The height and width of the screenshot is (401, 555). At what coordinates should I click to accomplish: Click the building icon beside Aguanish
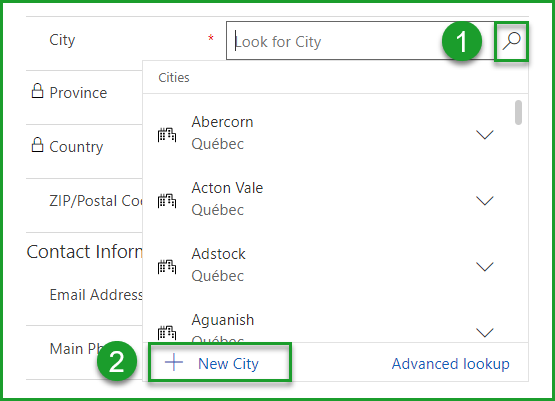coord(167,333)
